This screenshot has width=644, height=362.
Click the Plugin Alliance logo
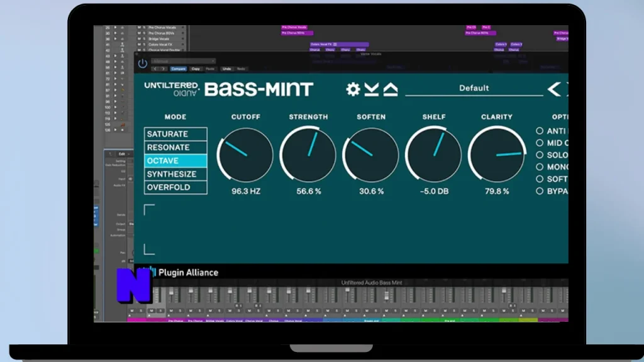coord(184,273)
